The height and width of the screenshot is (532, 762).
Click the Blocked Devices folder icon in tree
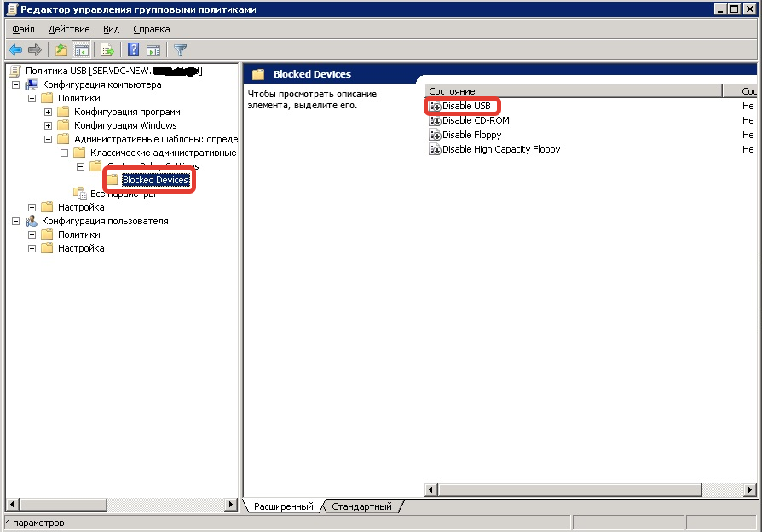(x=113, y=180)
